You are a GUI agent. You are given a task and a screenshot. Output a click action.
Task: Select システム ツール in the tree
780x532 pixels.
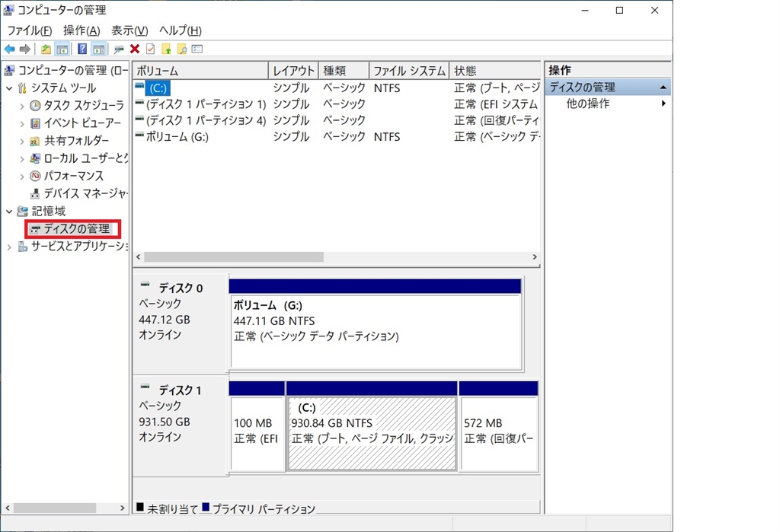(x=64, y=88)
